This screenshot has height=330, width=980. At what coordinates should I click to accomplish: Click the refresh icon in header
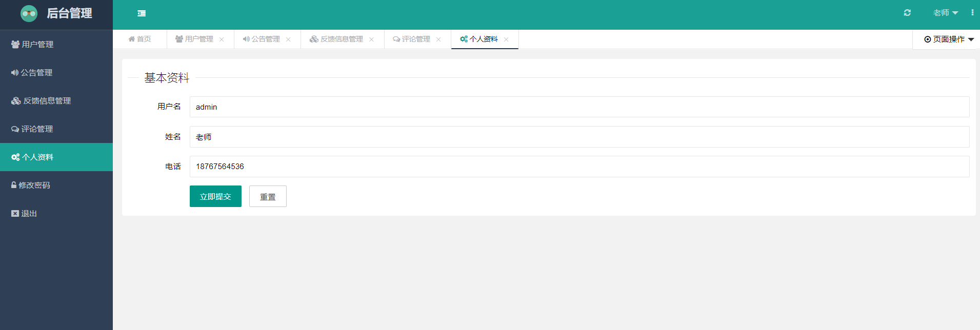(x=907, y=13)
